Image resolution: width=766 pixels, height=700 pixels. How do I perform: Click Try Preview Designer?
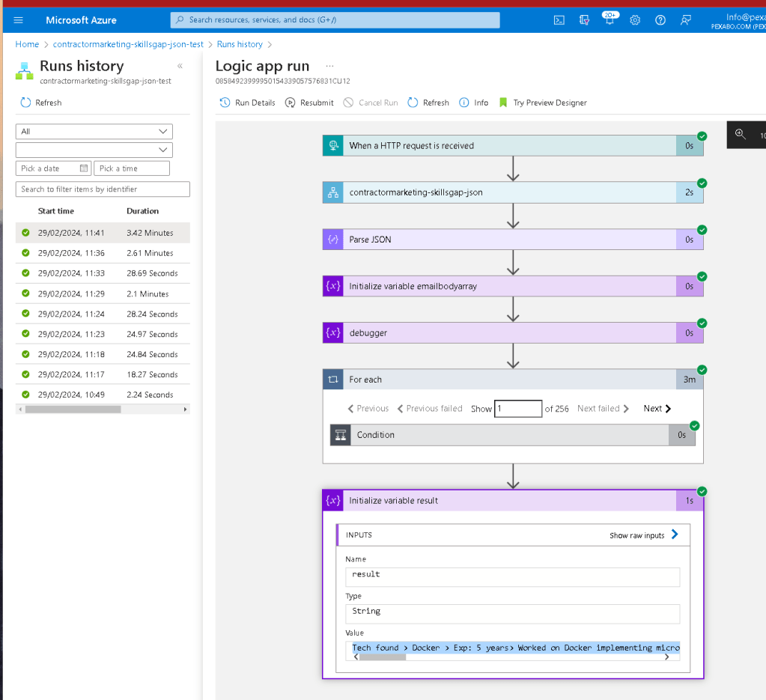(x=543, y=103)
